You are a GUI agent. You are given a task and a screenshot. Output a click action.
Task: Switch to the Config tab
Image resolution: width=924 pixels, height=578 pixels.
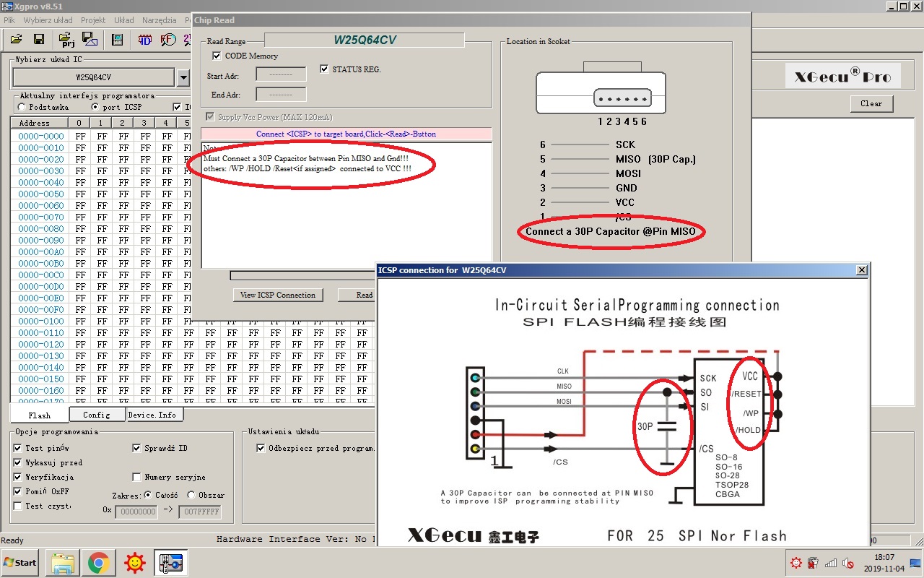tap(97, 415)
